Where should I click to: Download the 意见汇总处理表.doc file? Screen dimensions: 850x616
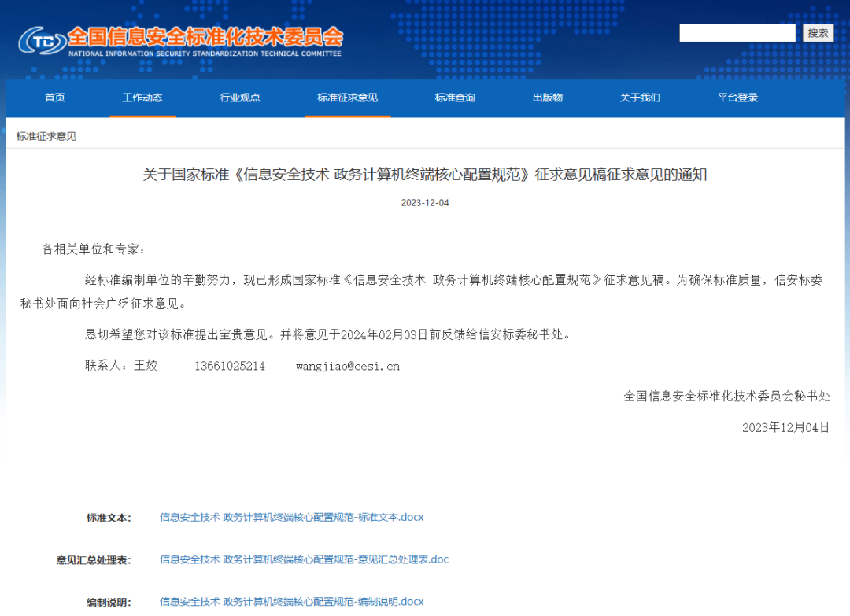point(304,559)
